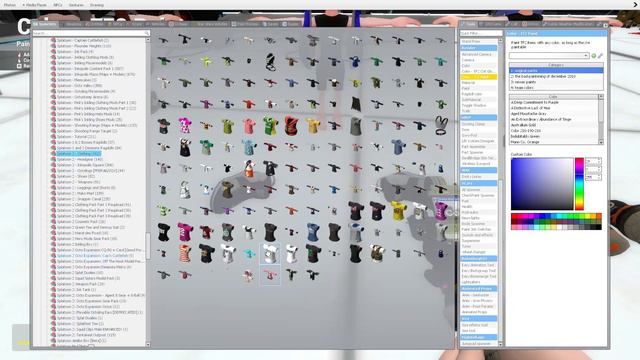Select category '3: newer paints'

click(556, 82)
